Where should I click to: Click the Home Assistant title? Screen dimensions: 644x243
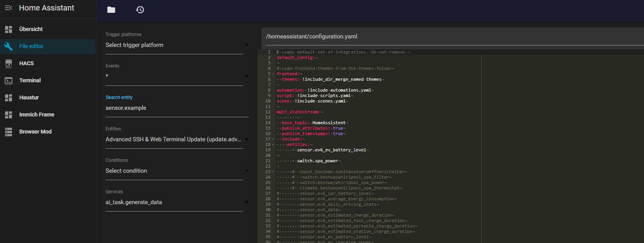tap(46, 8)
